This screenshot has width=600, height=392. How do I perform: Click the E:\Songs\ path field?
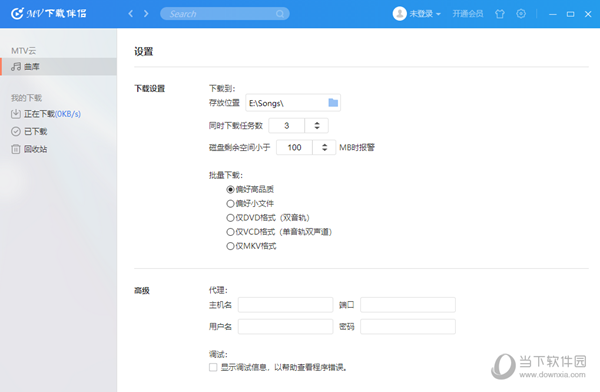coord(293,103)
